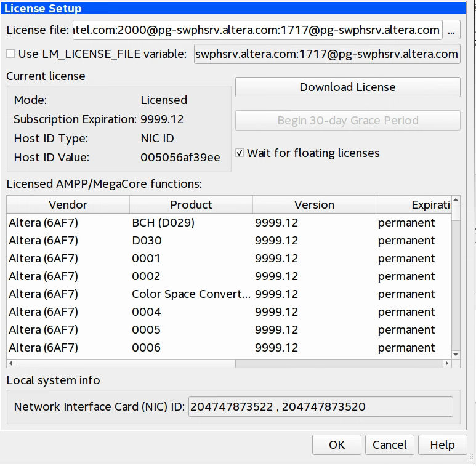Enable Use LM_LICENSE_FILE variable checkbox
Viewport: 476px width, 466px height.
coord(10,54)
